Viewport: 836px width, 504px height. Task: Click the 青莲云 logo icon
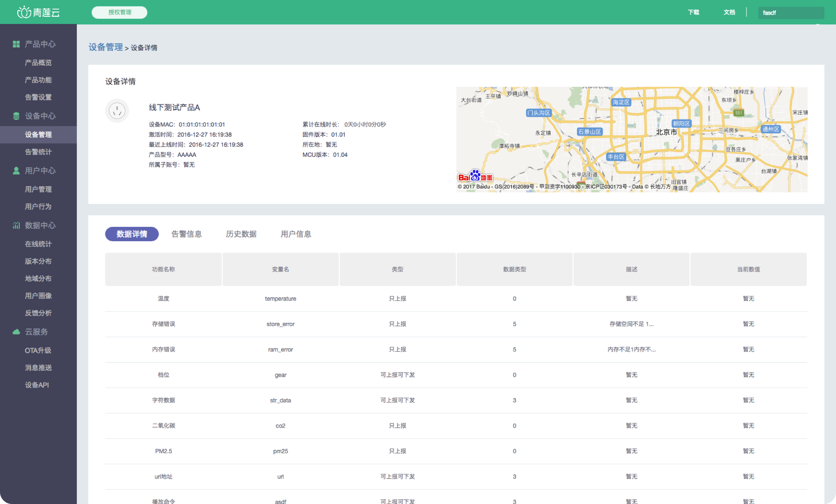24,12
